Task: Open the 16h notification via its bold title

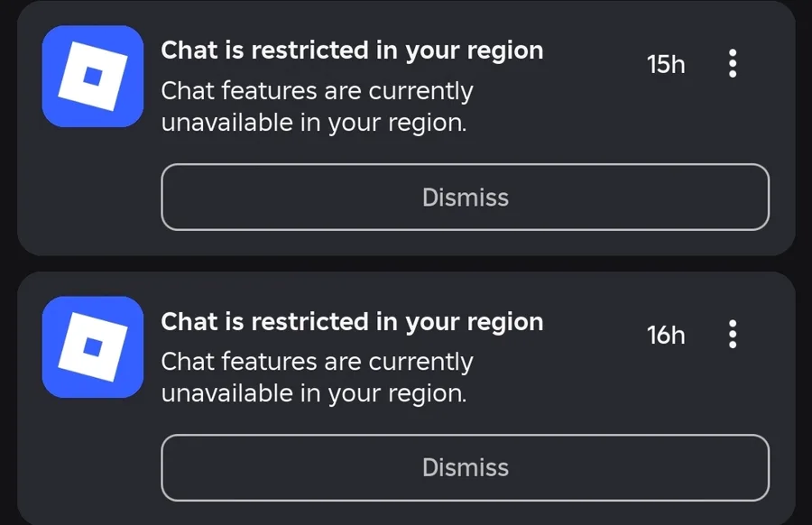Action: pyautogui.click(x=352, y=322)
